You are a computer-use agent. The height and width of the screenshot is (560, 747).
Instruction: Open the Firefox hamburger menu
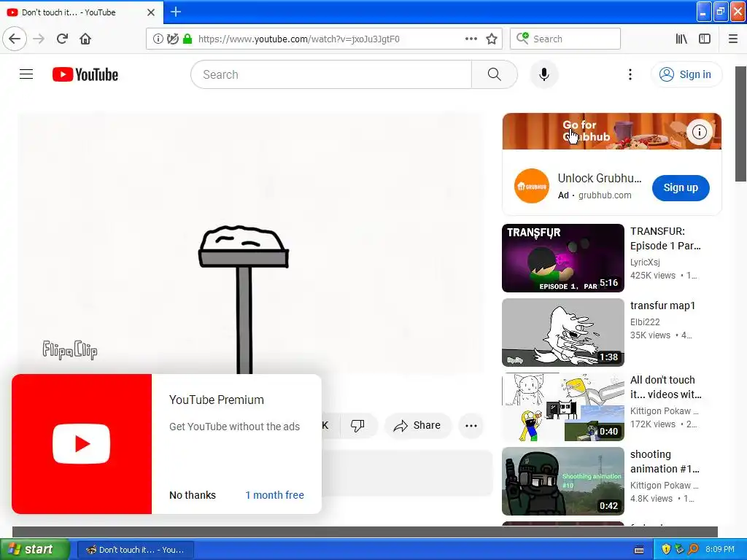pos(732,39)
